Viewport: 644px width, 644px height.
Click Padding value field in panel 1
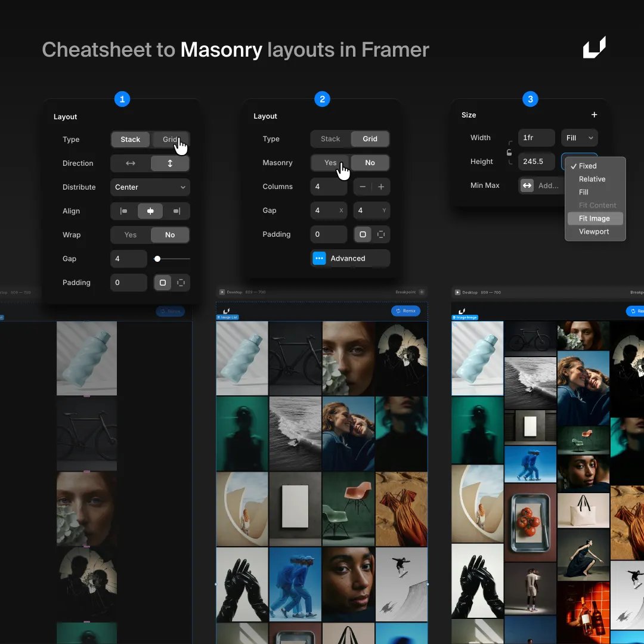pos(129,283)
